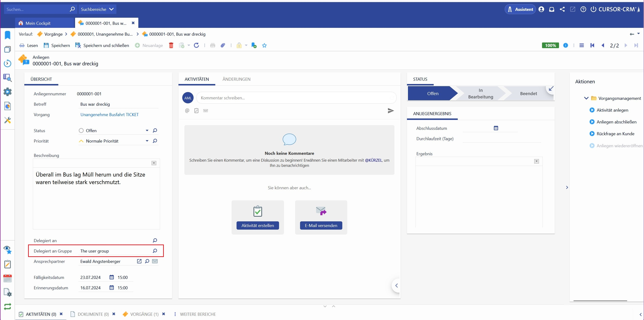644x320 pixels.
Task: Click the bookmark icon in left sidebar
Action: 8,35
